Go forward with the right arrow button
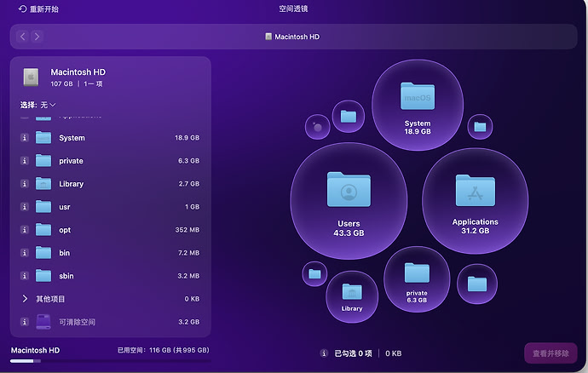588x373 pixels. [x=37, y=37]
